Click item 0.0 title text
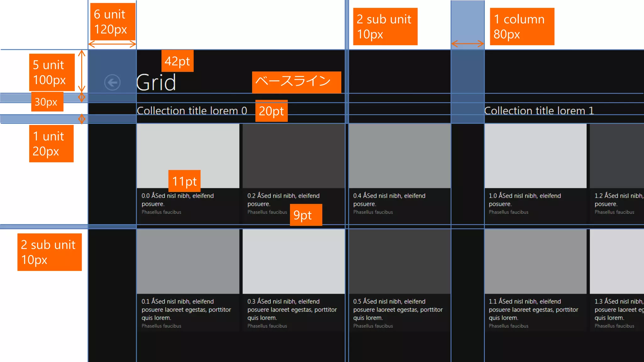Image resolution: width=644 pixels, height=362 pixels. 177,196
